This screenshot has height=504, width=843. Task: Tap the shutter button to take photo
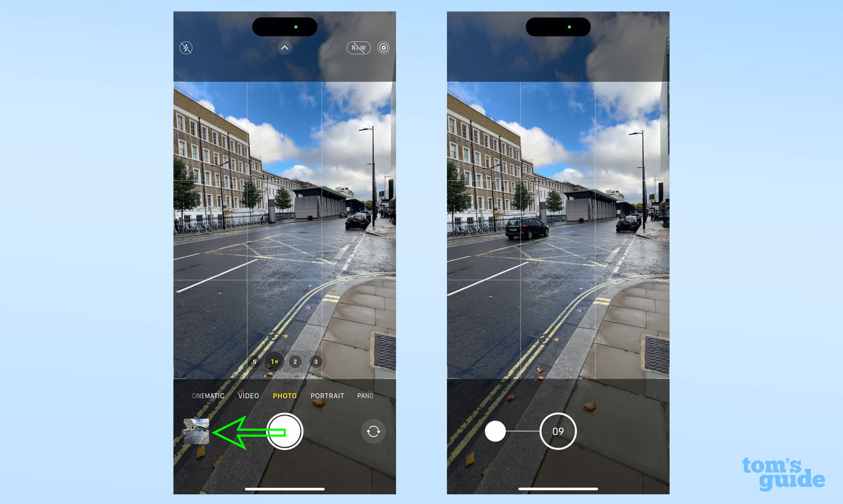[282, 432]
